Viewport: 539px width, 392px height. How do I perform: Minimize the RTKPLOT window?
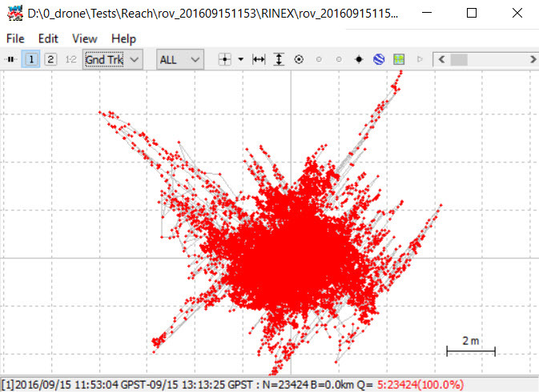pyautogui.click(x=427, y=13)
